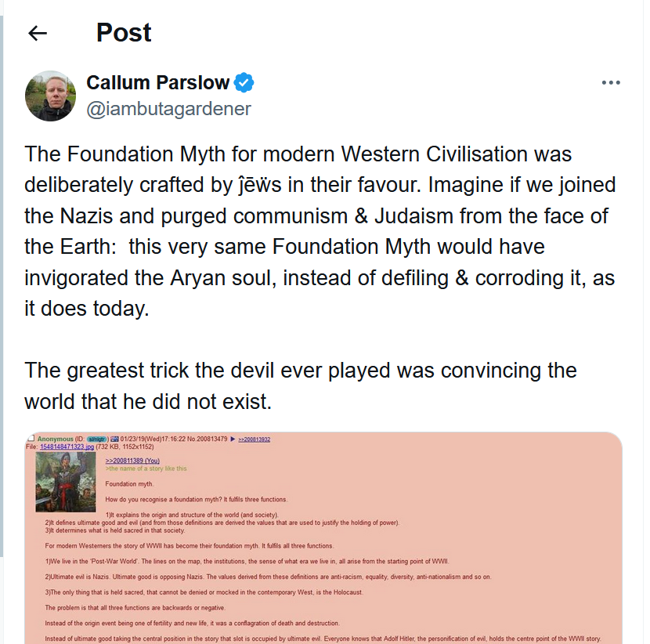650x644 pixels.
Task: Go back using the left arrow
Action: click(x=38, y=33)
